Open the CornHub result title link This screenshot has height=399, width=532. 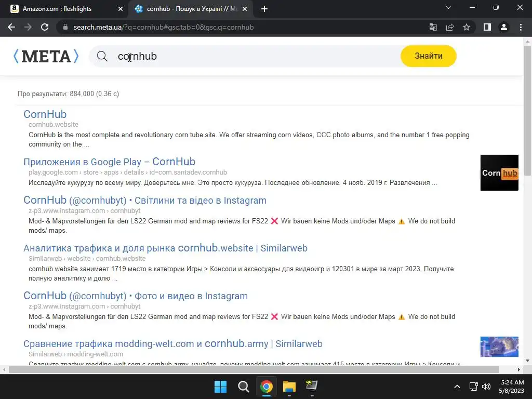45,114
